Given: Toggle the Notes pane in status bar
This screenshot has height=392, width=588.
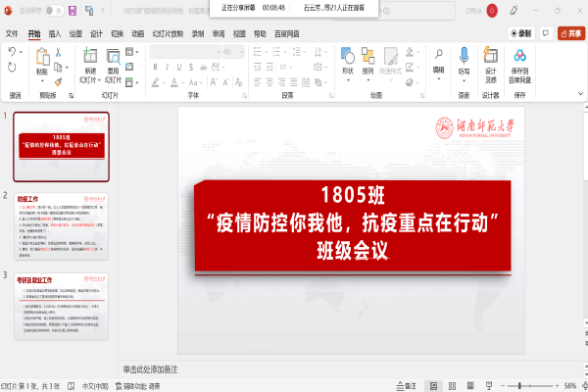Looking at the screenshot, I should coord(411,385).
